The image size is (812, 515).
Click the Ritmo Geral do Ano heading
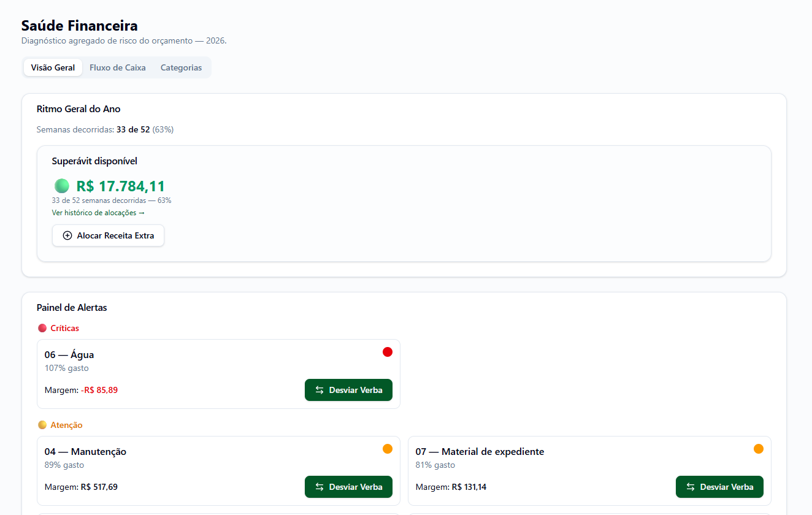(79, 109)
